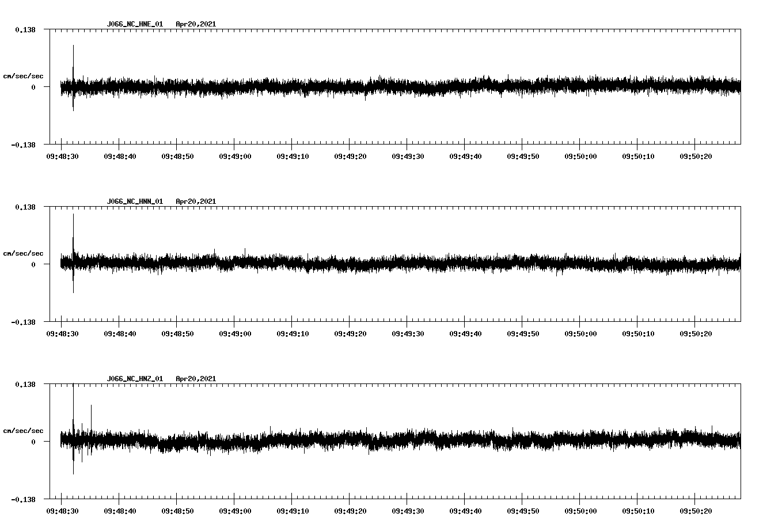Click the cm/sec/sec axis label of the bottom trace

(x=24, y=430)
